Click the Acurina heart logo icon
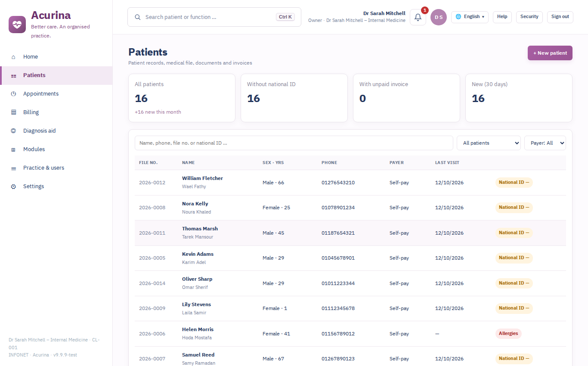 coord(17,24)
